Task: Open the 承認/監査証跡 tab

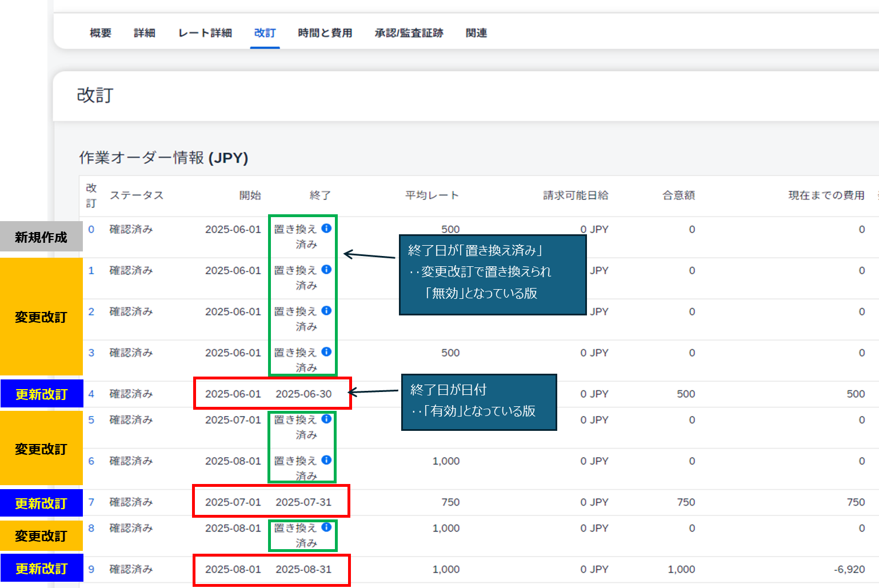Action: (409, 33)
